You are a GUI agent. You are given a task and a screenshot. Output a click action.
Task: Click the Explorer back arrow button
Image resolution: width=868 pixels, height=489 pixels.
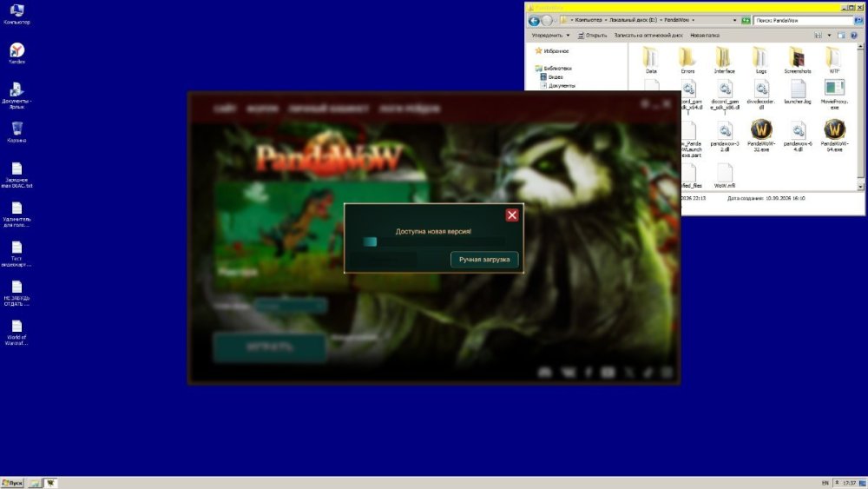point(534,21)
